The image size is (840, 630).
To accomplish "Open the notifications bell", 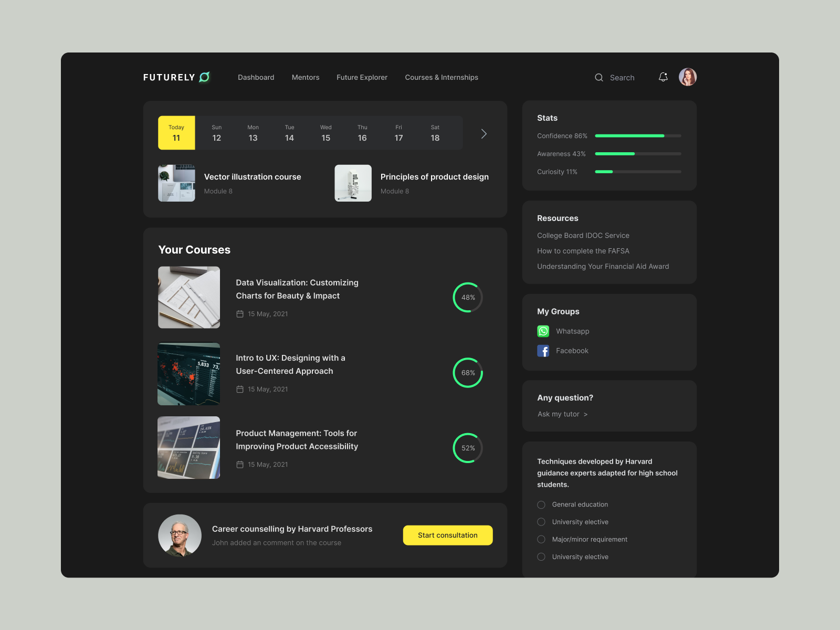I will [663, 77].
